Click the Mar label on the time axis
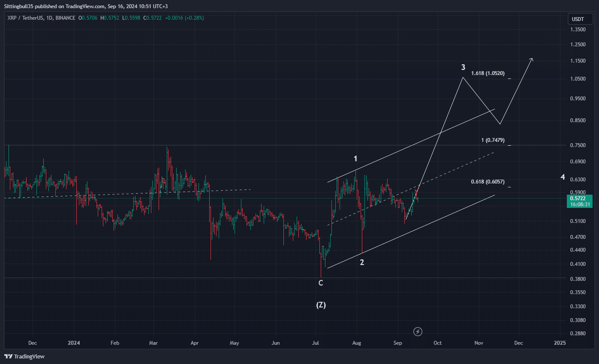Screen dimensions: 599x364 [154, 343]
